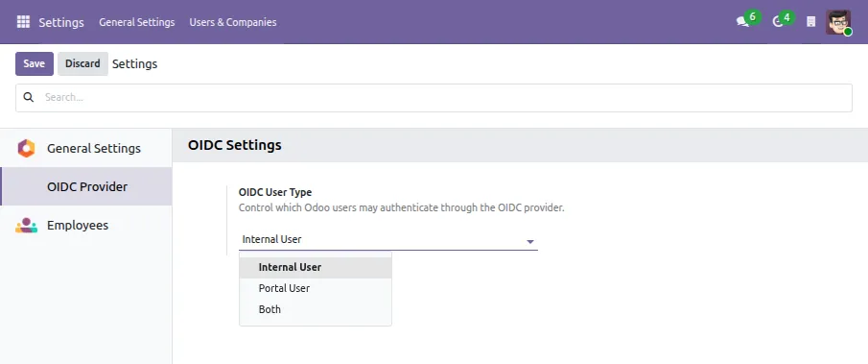Open Users & Companies menu
The width and height of the screenshot is (868, 364).
tap(233, 22)
